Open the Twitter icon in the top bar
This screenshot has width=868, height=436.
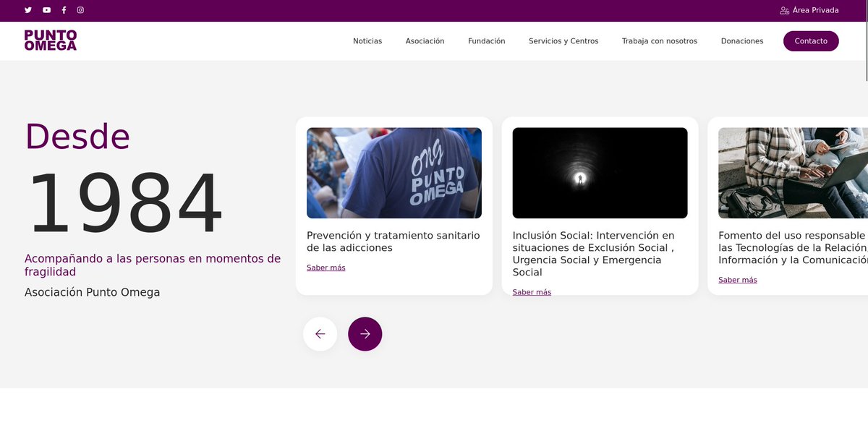pos(27,10)
